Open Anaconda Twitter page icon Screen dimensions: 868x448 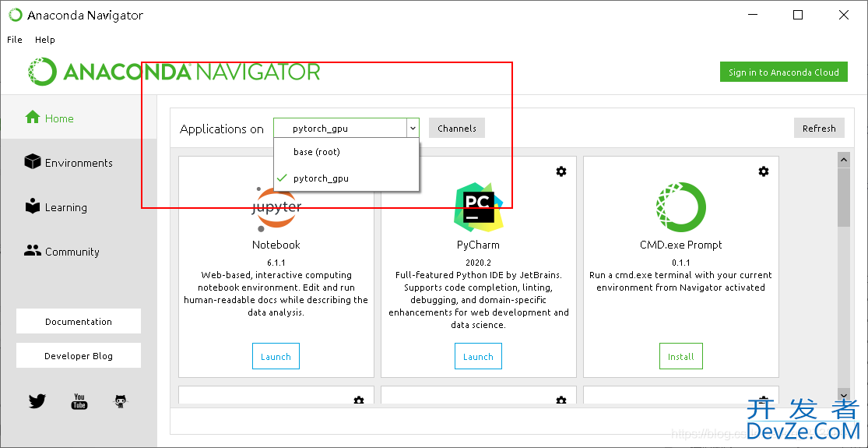click(x=37, y=401)
